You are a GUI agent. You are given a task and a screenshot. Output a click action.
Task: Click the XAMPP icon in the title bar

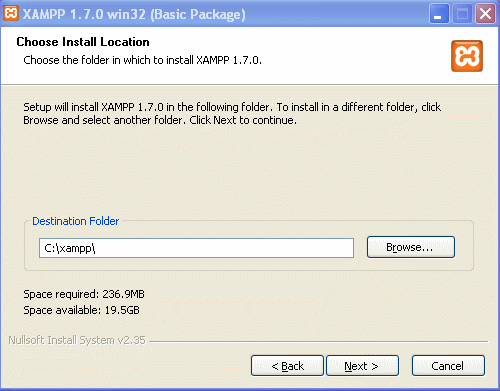point(11,14)
